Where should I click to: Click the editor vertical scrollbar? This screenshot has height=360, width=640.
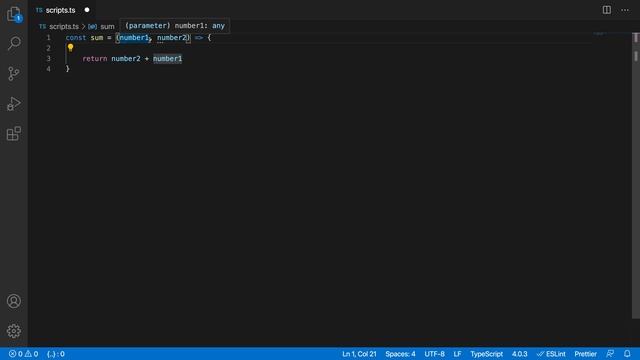point(636,176)
